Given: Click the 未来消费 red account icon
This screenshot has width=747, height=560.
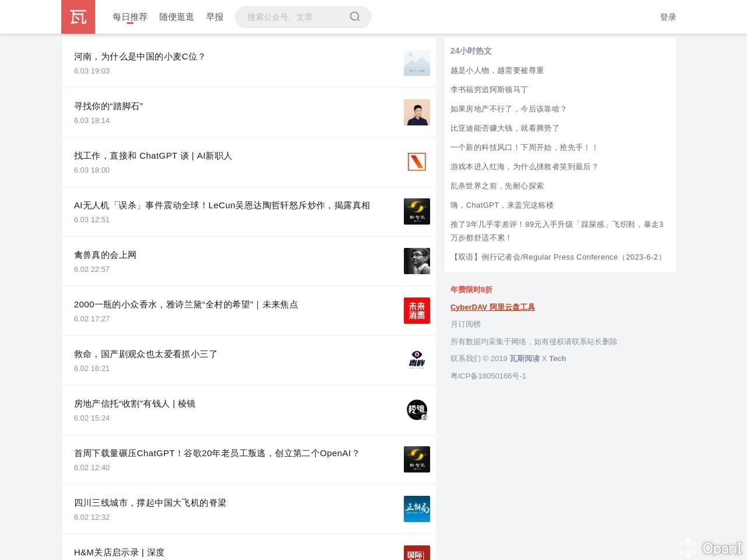Looking at the screenshot, I should pyautogui.click(x=417, y=310).
